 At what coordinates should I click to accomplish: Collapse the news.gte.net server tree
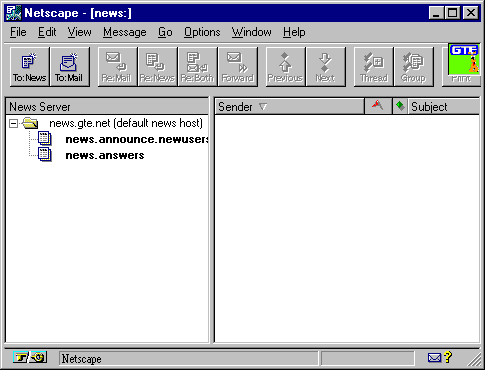(13, 124)
